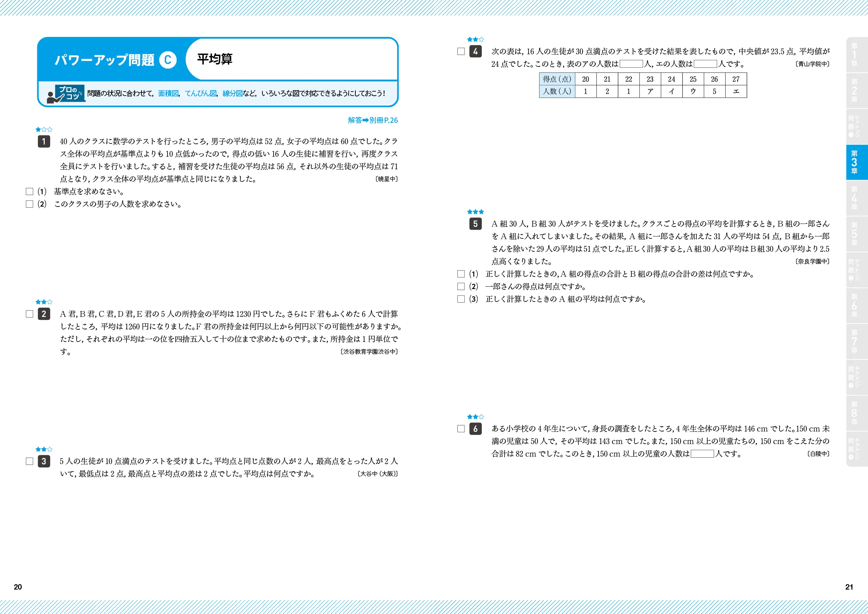The image size is (868, 614).
Task: Click page number 20
Action: point(18,587)
